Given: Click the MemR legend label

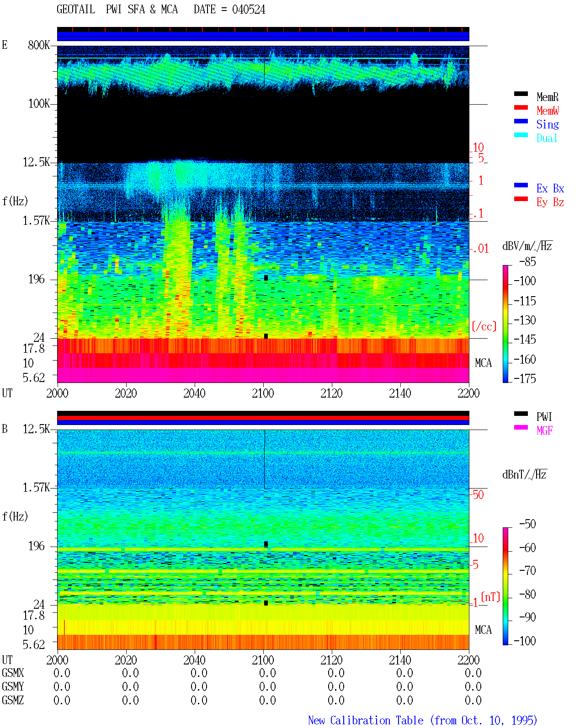Looking at the screenshot, I should tap(548, 97).
